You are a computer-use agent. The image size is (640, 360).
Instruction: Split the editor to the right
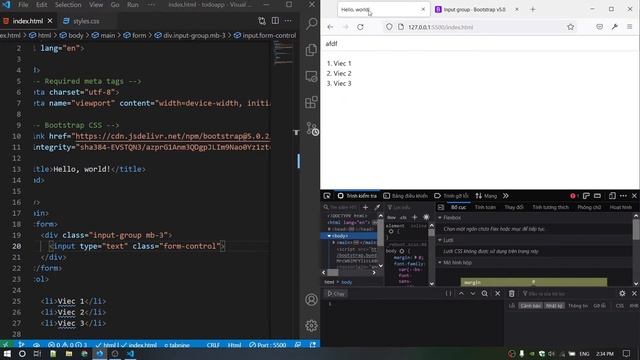click(x=276, y=21)
